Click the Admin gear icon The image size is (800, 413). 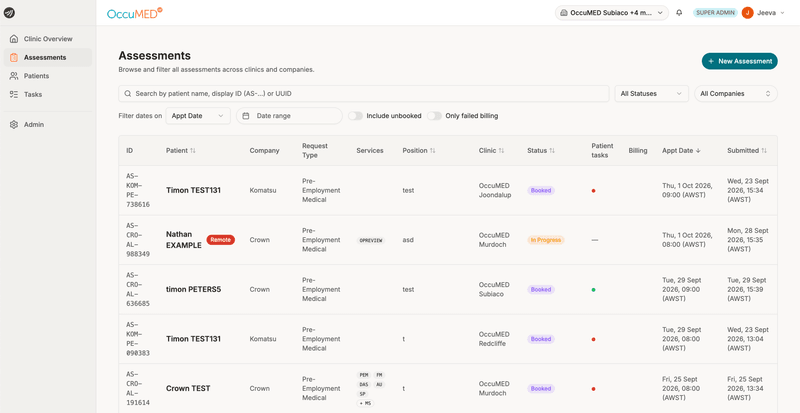[x=14, y=125]
